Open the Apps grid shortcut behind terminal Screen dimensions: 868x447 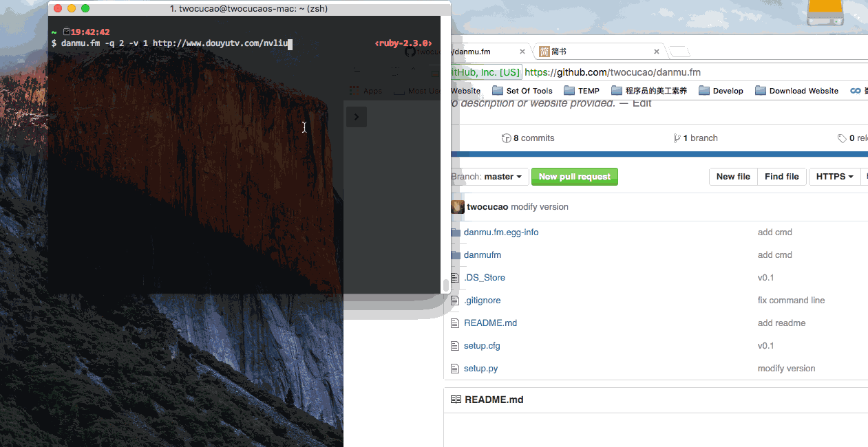[x=366, y=91]
